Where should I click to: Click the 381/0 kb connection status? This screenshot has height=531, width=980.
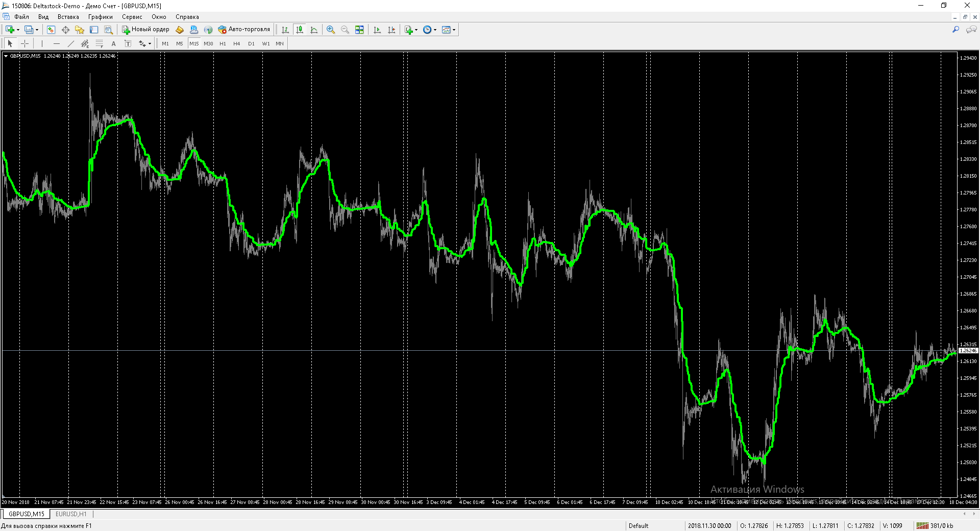[935, 526]
